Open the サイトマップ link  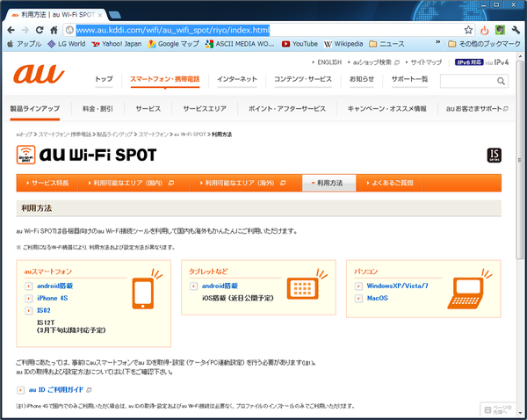pyautogui.click(x=426, y=62)
